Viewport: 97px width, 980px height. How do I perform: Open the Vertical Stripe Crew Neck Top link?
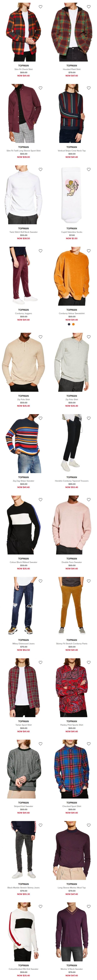(72, 151)
